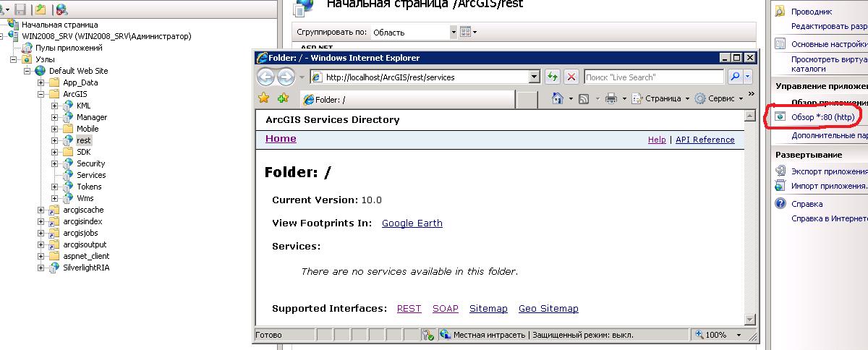Click the KML application icon in tree
Screen dimensions: 868x350
click(68, 106)
